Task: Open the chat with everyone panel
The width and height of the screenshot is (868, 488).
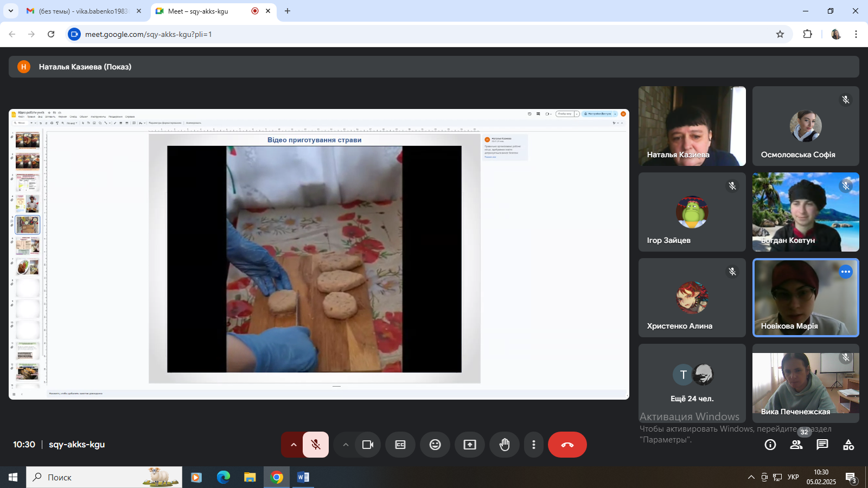Action: 822,445
